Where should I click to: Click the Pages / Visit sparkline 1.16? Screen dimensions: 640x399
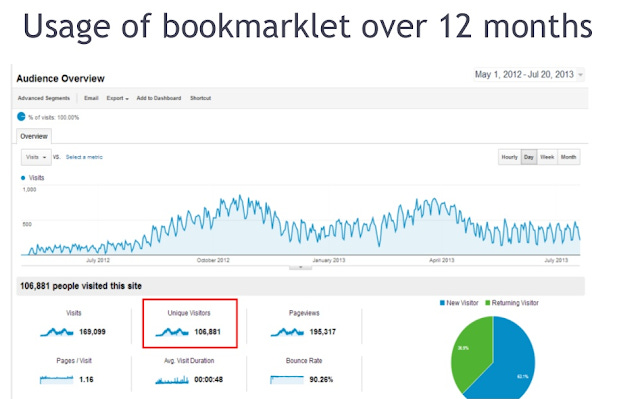pos(56,380)
